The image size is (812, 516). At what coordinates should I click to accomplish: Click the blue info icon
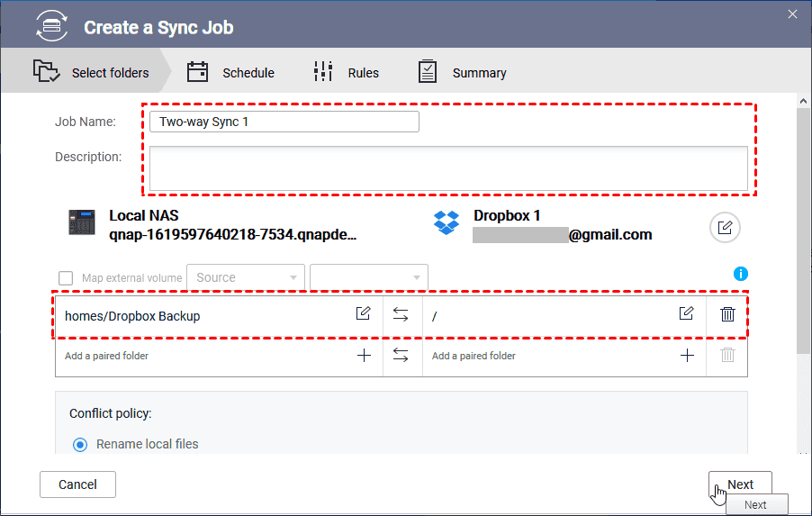[x=741, y=274]
